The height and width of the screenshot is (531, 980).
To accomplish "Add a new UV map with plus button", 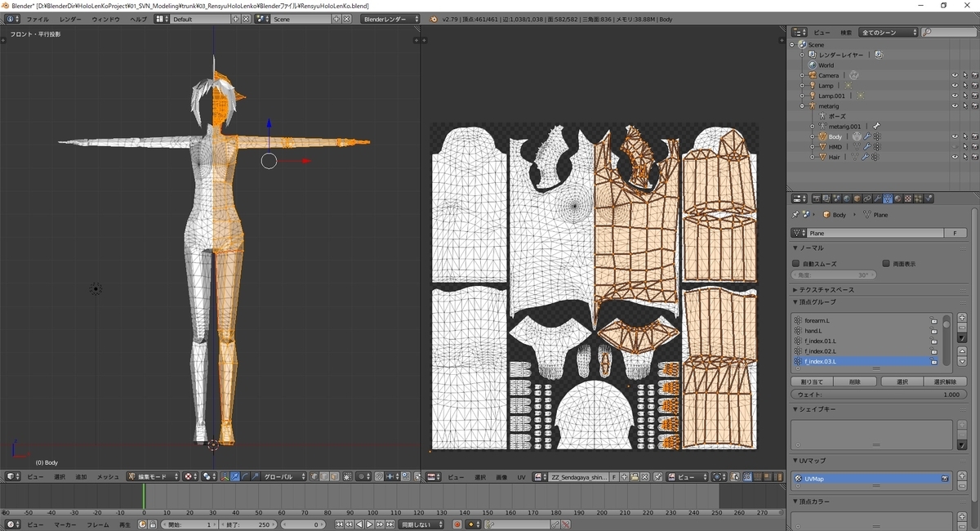I will pos(962,477).
